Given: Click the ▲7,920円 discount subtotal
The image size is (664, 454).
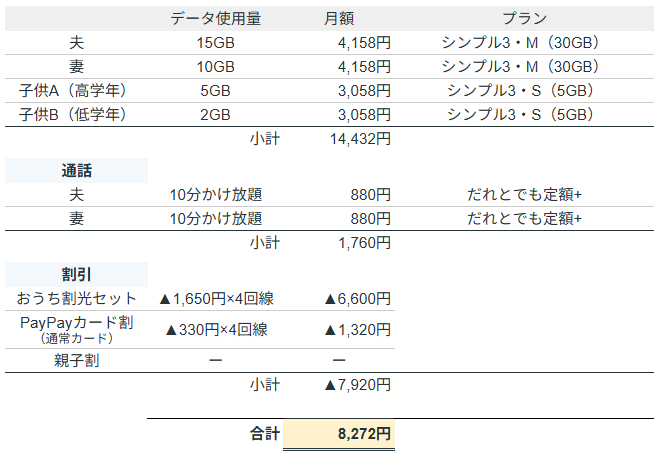Looking at the screenshot, I should tap(357, 385).
